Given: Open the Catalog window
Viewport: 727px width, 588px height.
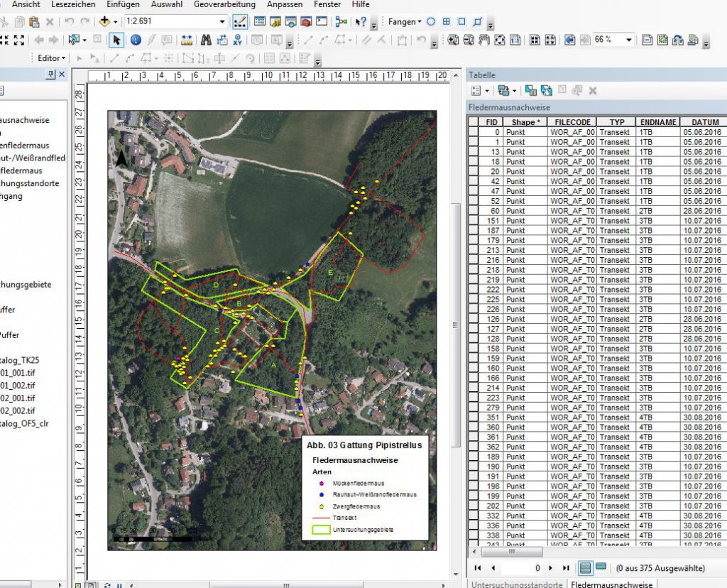Looking at the screenshot, I should tap(275, 22).
